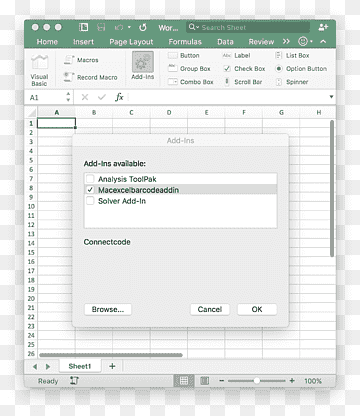
Task: Enable the Analysis ToolPak checkbox
Action: [x=90, y=179]
